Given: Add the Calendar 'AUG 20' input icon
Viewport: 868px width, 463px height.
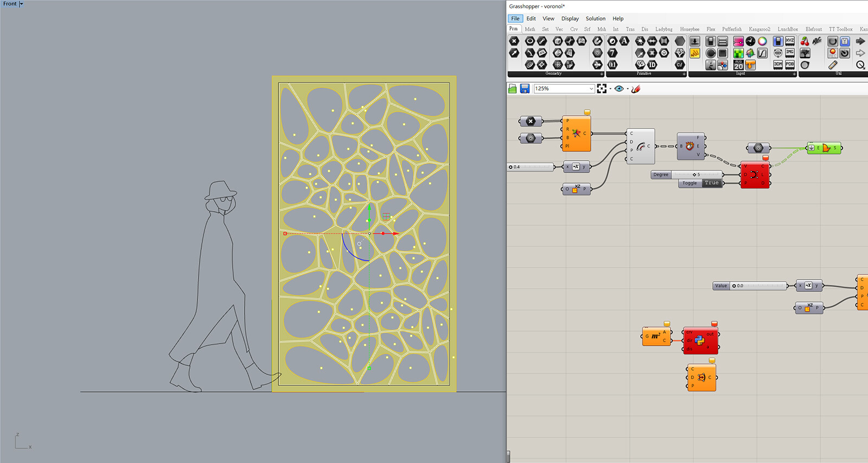Looking at the screenshot, I should [738, 65].
